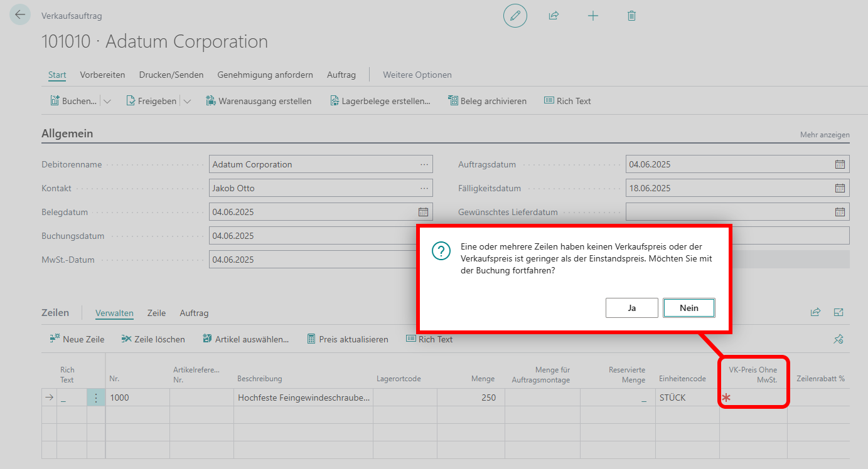Click Preis aktualisieren
The height and width of the screenshot is (469, 868).
347,339
